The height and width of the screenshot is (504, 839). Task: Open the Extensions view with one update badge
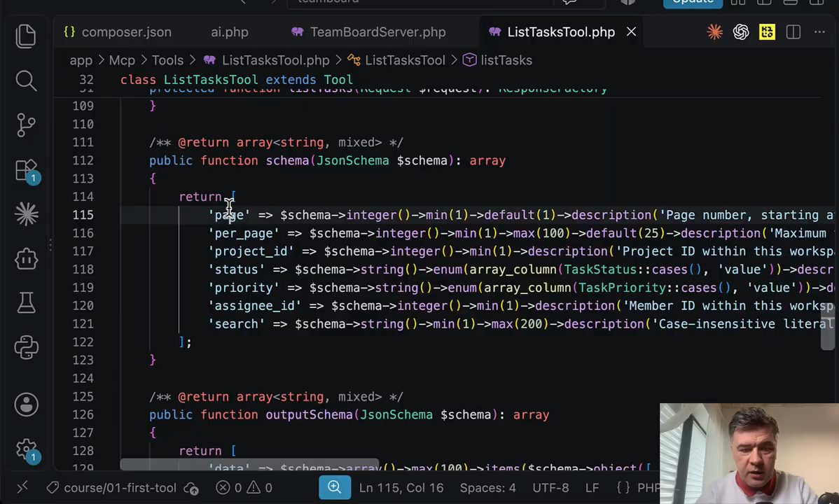[x=27, y=171]
